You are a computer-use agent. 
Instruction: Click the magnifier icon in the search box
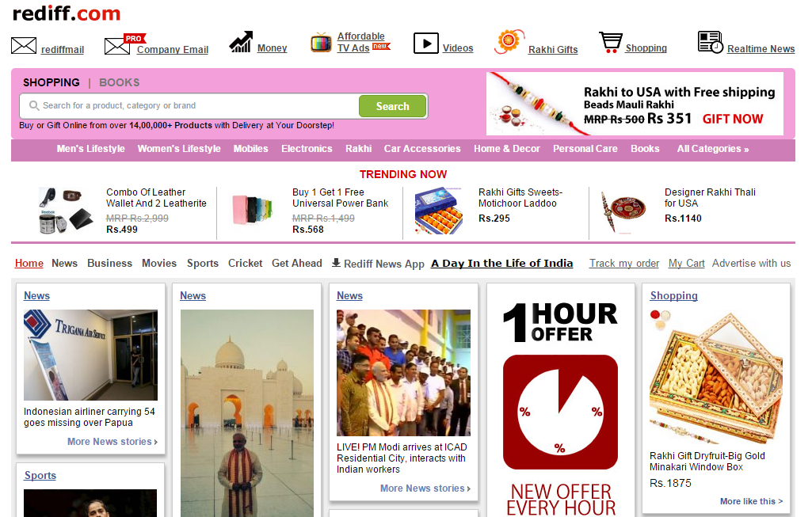click(34, 105)
